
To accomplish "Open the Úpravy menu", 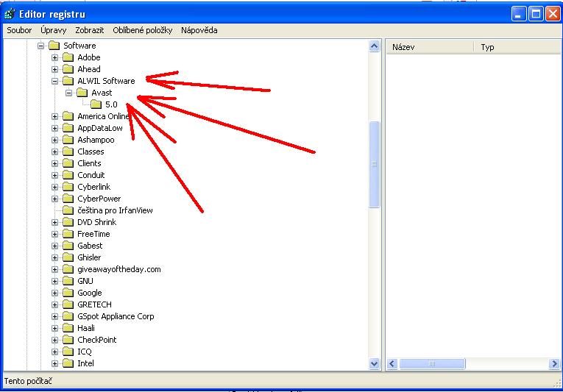I will coord(53,30).
